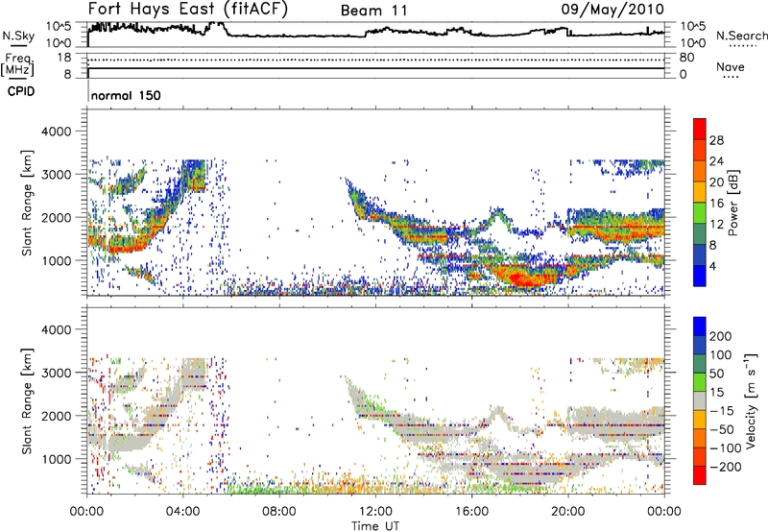
Task: Click the red bottom of the velocity colorbar
Action: click(x=700, y=475)
